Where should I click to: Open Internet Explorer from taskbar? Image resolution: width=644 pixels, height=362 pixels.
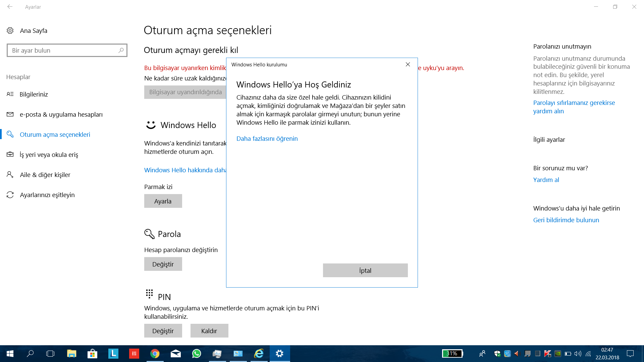pyautogui.click(x=259, y=353)
